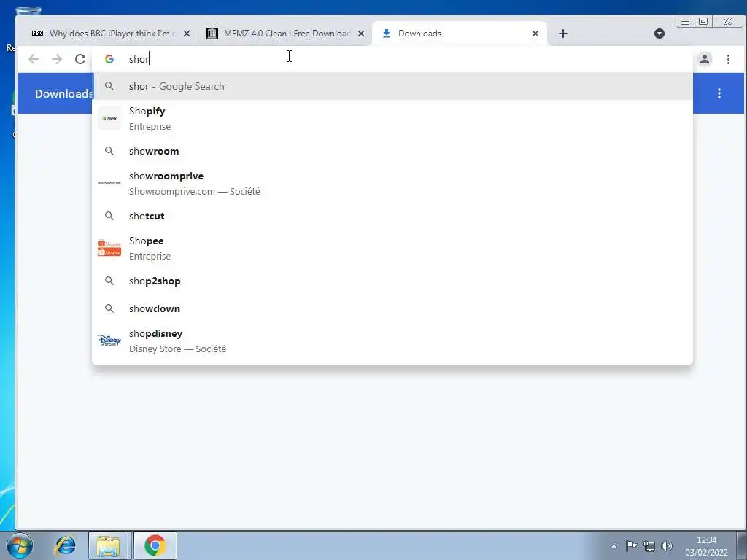Choose the 'showdown' suggestion

[392, 308]
